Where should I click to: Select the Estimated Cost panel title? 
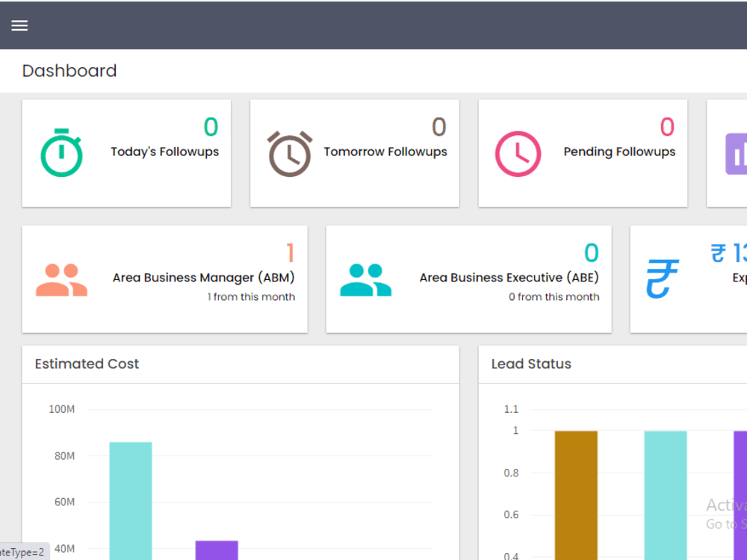(x=87, y=364)
